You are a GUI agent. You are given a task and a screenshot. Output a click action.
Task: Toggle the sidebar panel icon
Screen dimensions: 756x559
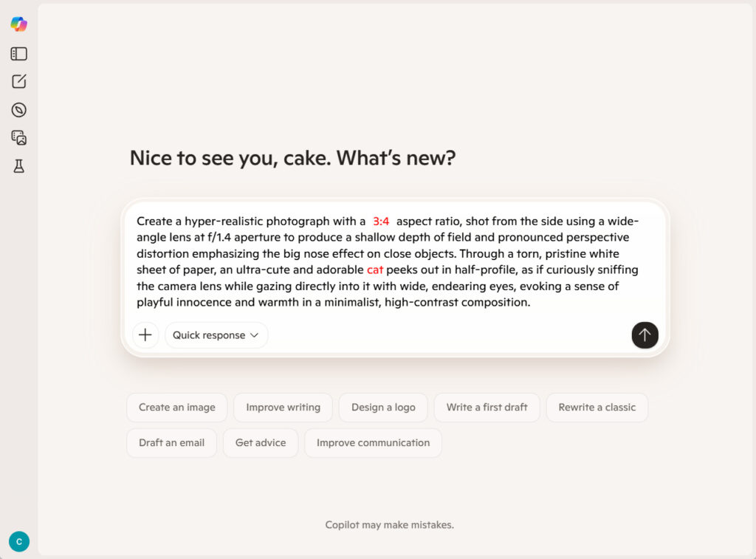[x=19, y=54]
